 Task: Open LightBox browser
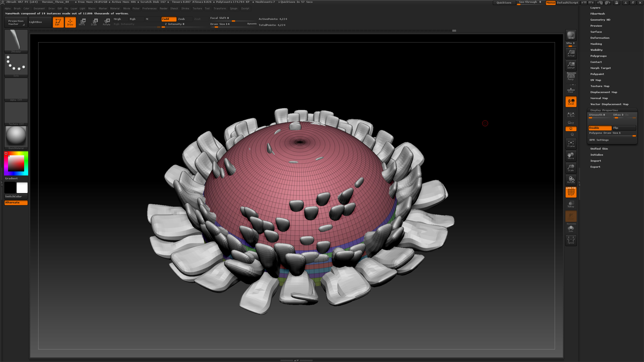point(40,22)
